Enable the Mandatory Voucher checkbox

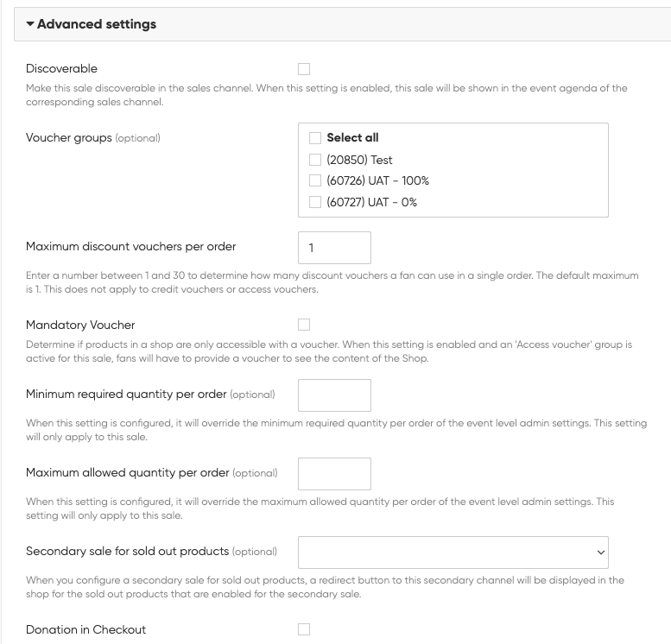(x=304, y=325)
